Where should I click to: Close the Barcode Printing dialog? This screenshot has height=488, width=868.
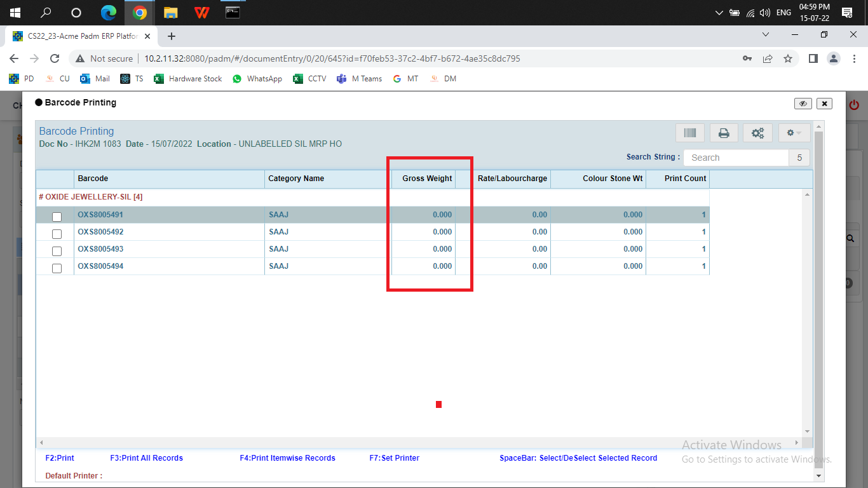click(824, 104)
